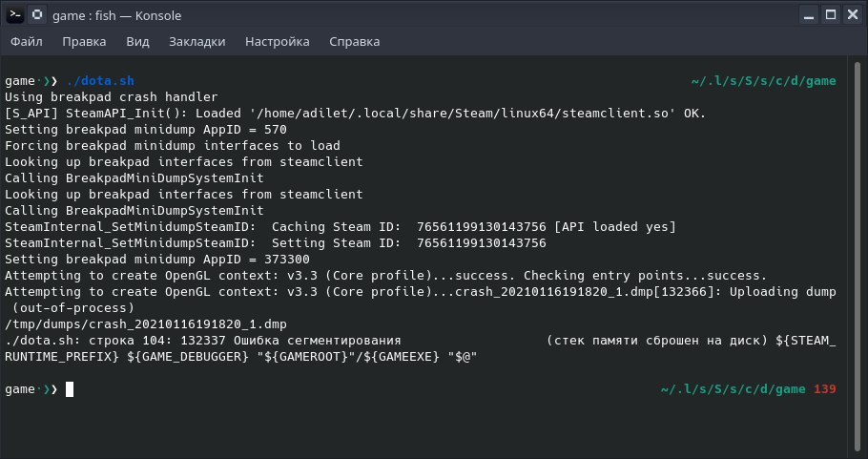Close the Konsole window

pyautogui.click(x=853, y=15)
